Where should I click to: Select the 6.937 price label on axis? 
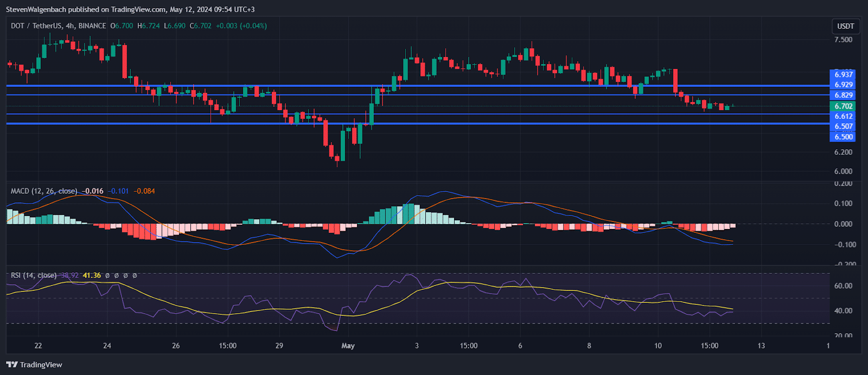pos(843,74)
